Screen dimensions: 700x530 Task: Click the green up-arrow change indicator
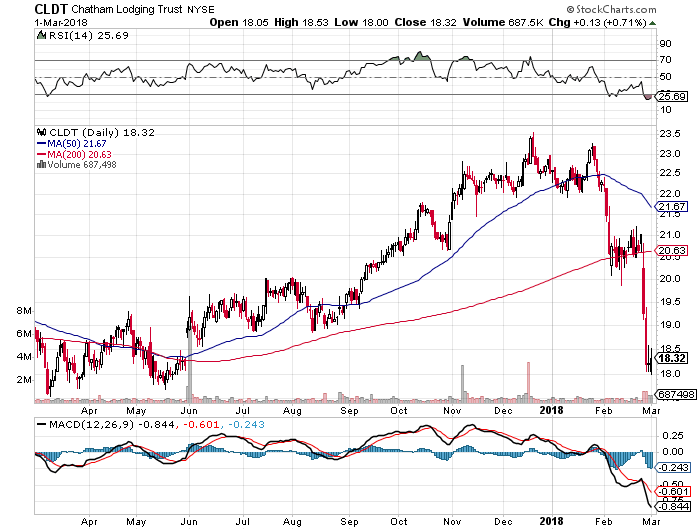pos(653,23)
